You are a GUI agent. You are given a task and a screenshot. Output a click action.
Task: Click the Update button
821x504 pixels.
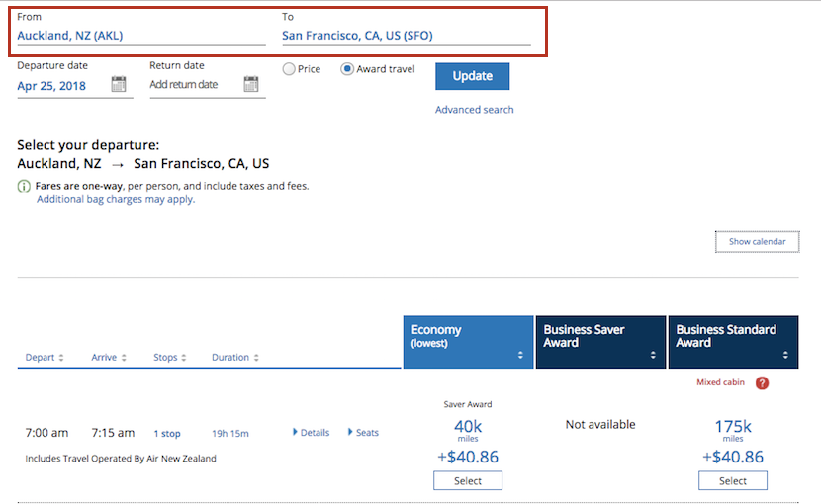pyautogui.click(x=472, y=76)
